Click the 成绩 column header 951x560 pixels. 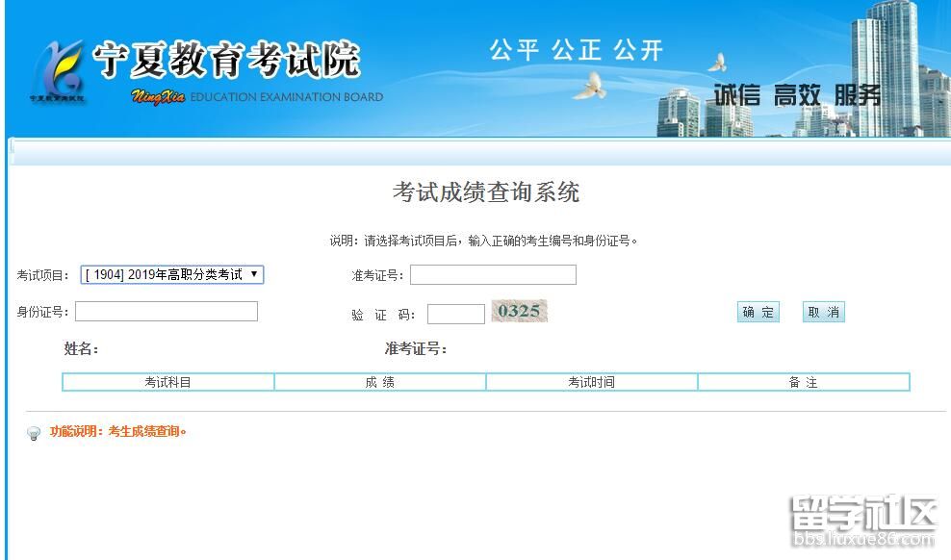pyautogui.click(x=380, y=382)
